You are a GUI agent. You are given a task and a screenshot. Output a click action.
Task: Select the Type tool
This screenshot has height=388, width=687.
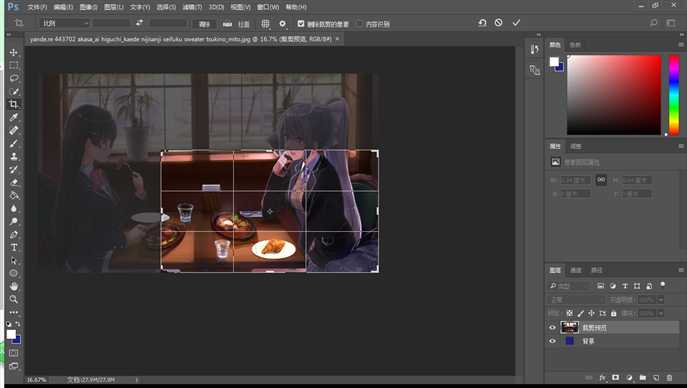coord(14,247)
